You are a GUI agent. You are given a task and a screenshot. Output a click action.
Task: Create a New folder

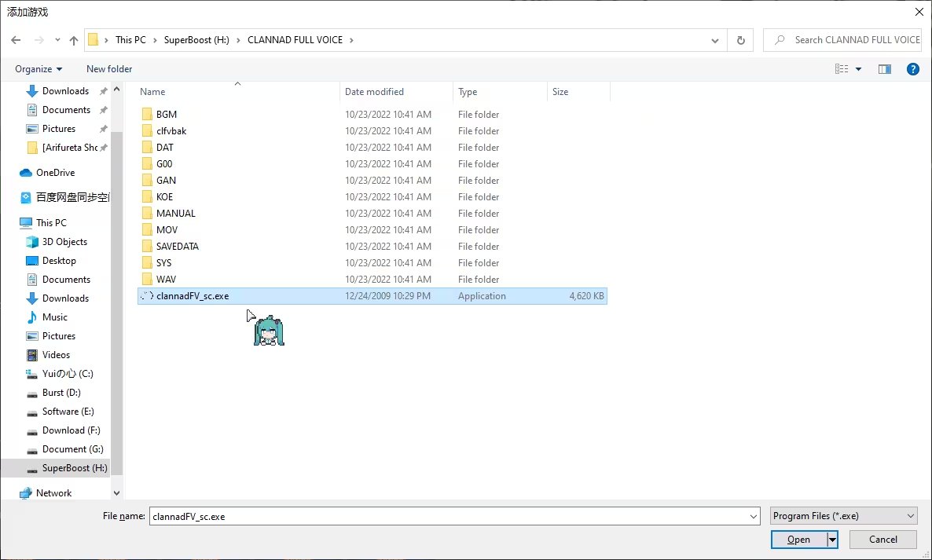[x=109, y=69]
